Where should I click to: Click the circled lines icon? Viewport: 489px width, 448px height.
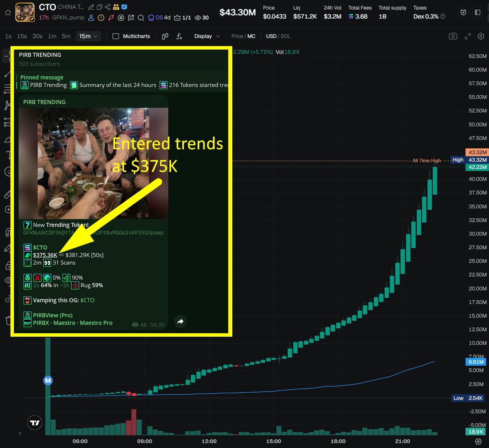(x=121, y=18)
